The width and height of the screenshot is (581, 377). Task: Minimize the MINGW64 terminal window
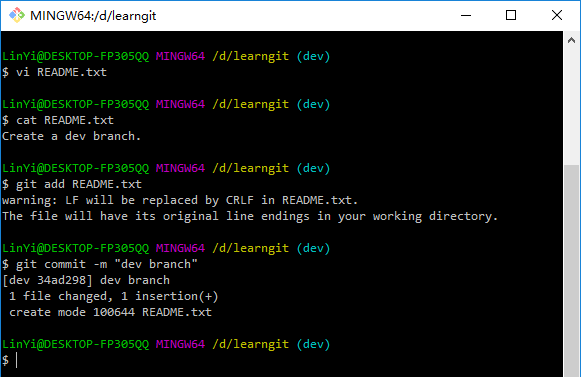(466, 16)
